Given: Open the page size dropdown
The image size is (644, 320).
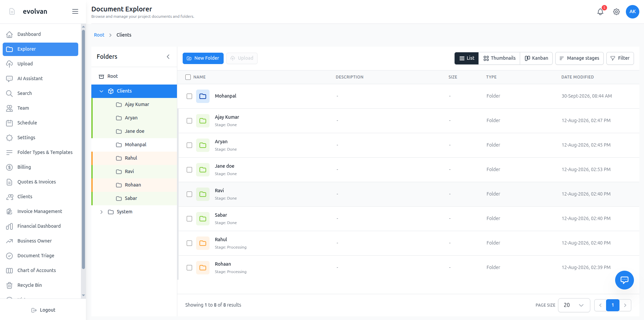Looking at the screenshot, I should pos(574,305).
